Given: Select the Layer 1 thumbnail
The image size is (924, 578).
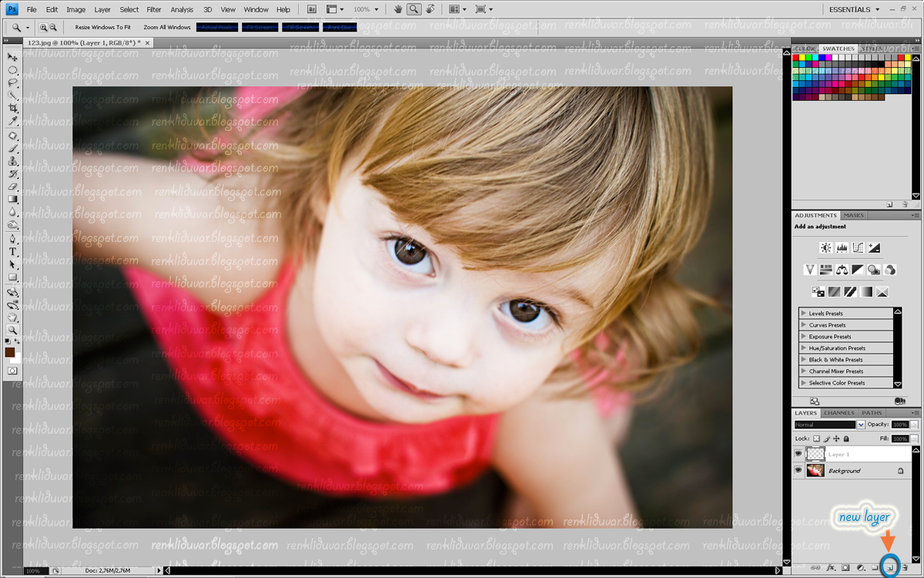Looking at the screenshot, I should pyautogui.click(x=815, y=454).
